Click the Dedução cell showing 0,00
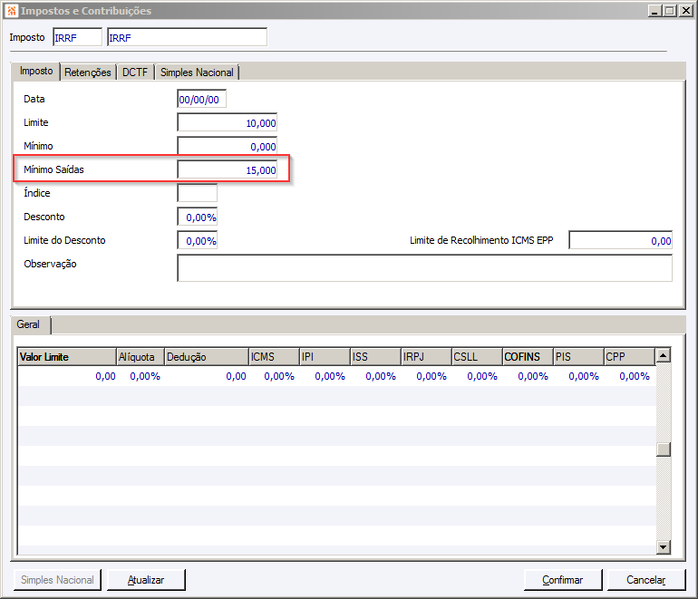This screenshot has height=599, width=698. click(207, 376)
